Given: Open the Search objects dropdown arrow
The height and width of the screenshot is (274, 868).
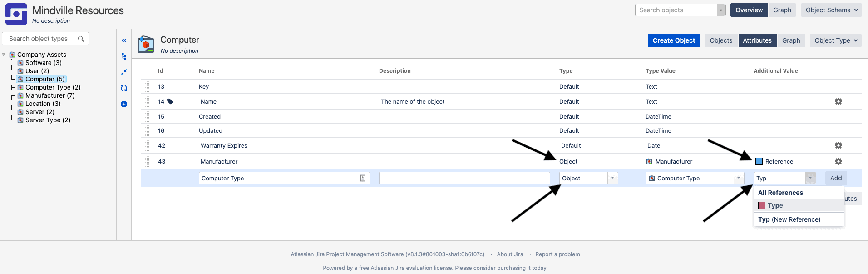Looking at the screenshot, I should coord(721,10).
